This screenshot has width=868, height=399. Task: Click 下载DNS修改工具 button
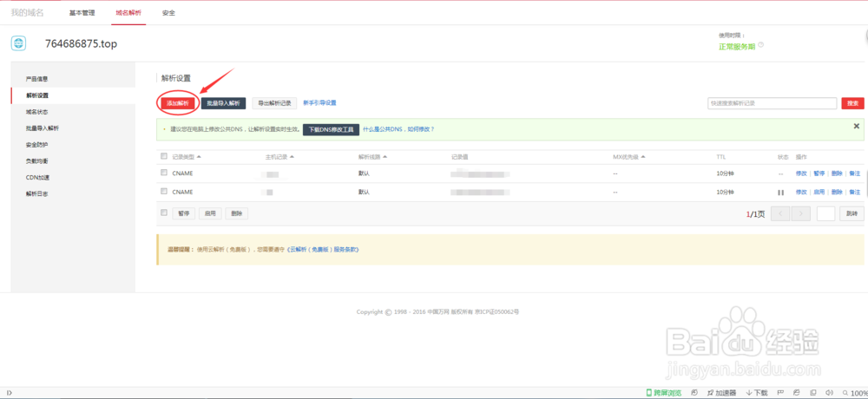click(x=331, y=129)
